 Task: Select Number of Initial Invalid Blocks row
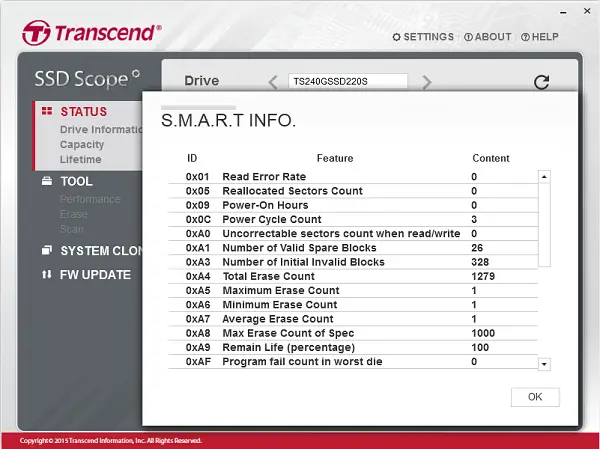tap(353, 262)
